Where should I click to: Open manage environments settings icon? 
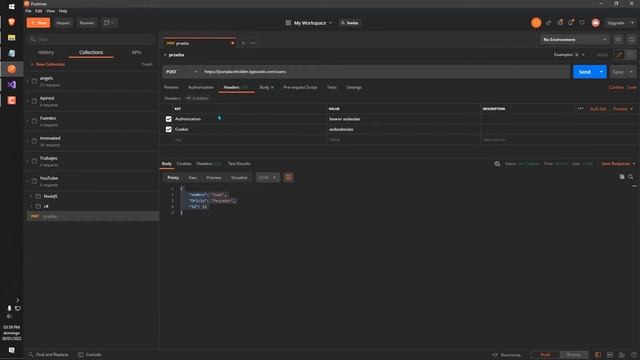[631, 39]
